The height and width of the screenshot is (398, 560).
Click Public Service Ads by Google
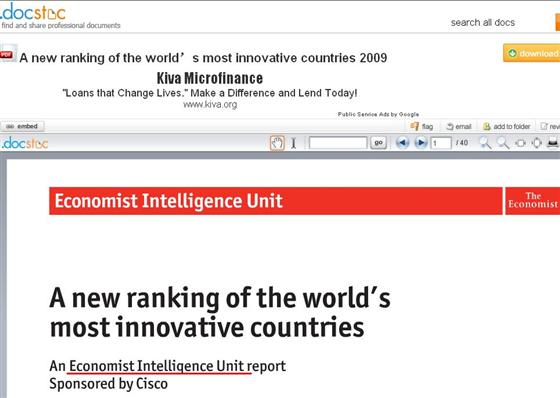pyautogui.click(x=379, y=114)
